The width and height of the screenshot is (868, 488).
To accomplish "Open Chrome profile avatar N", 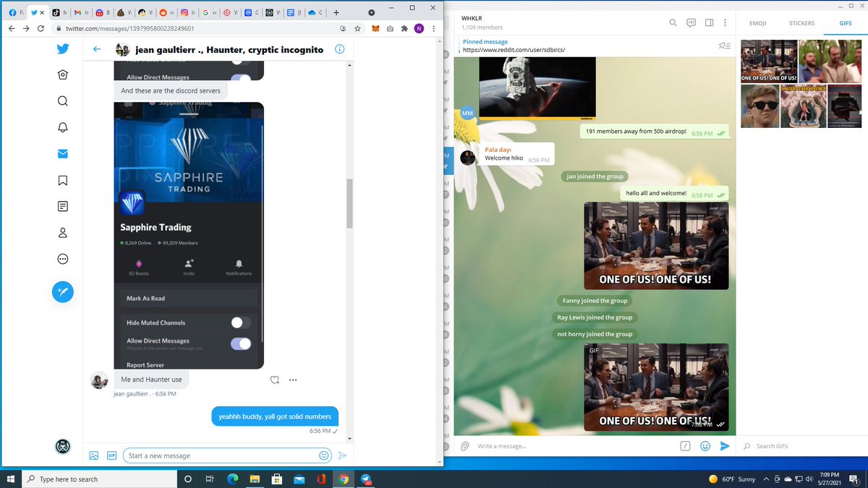I will 419,28.
